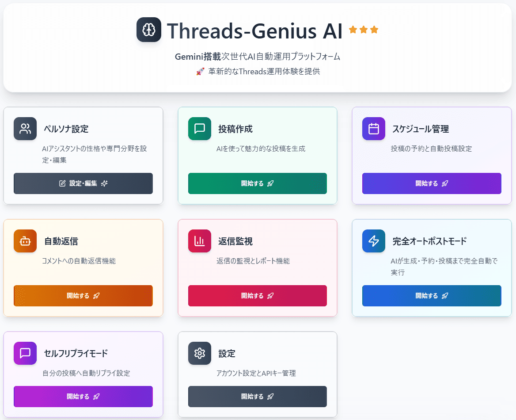Start 完全オートポストモード with its 開始する button
This screenshot has width=516, height=420.
[x=432, y=296]
